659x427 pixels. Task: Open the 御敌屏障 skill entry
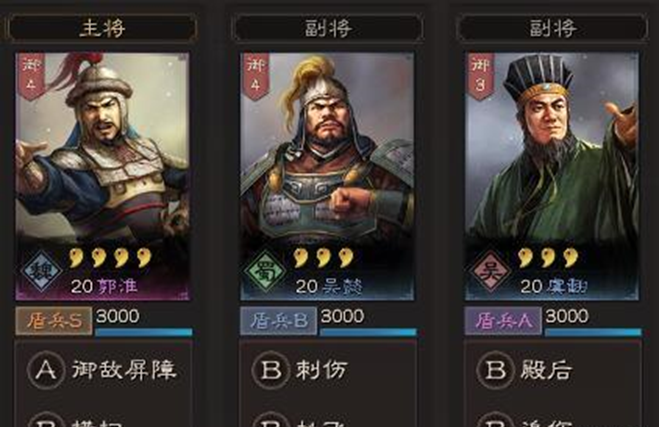[x=103, y=370]
